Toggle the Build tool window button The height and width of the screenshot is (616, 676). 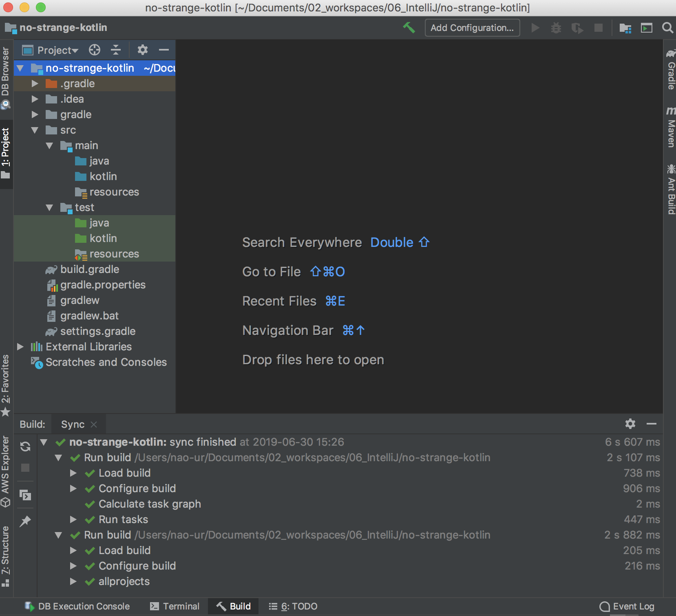click(233, 606)
